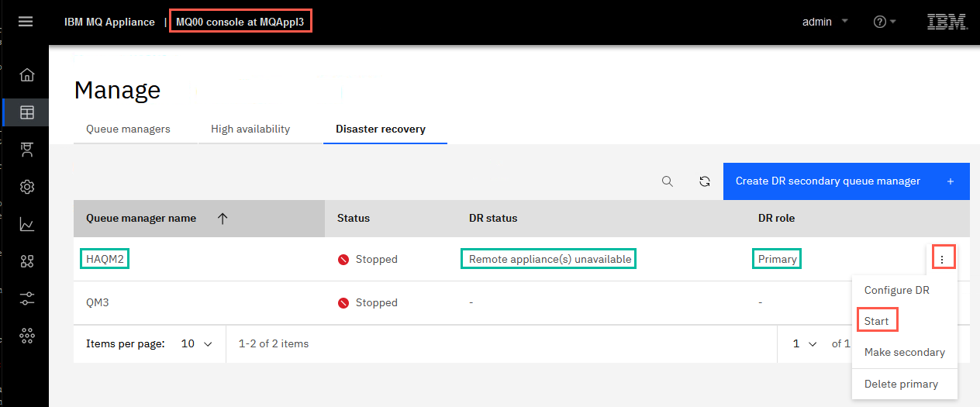
Task: Switch to the High availability tab
Action: (250, 129)
